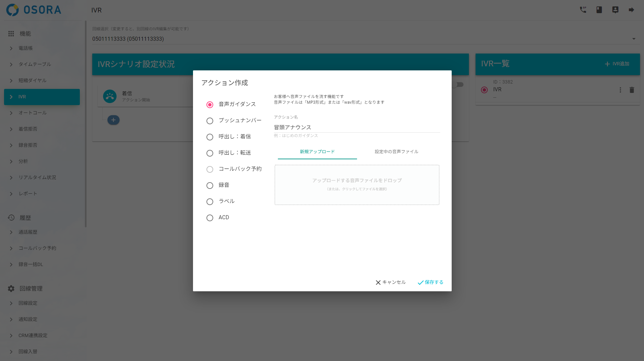The height and width of the screenshot is (361, 644).
Task: Delete the IVR entry with trash icon
Action: coord(632,90)
